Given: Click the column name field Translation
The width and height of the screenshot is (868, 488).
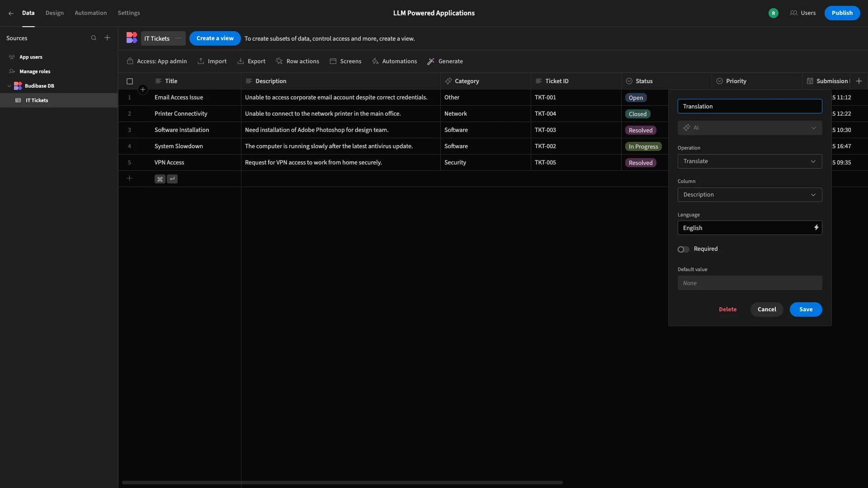Looking at the screenshot, I should (x=750, y=106).
